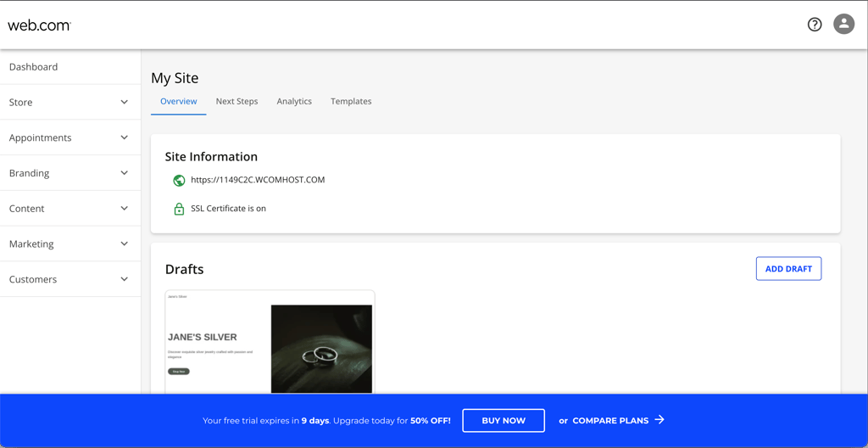Select Appointments in the sidebar
The height and width of the screenshot is (448, 868).
(x=70, y=137)
